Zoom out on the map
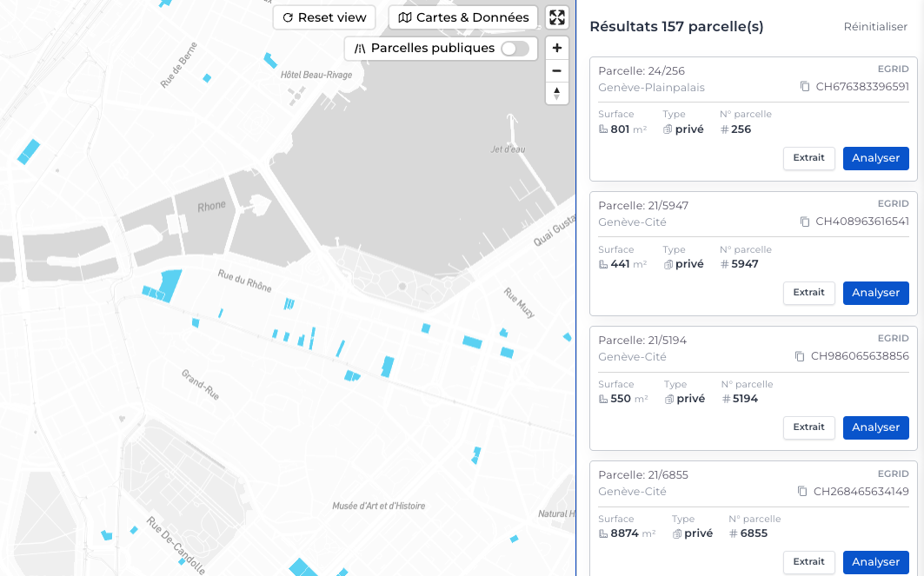924x576 pixels. tap(557, 70)
